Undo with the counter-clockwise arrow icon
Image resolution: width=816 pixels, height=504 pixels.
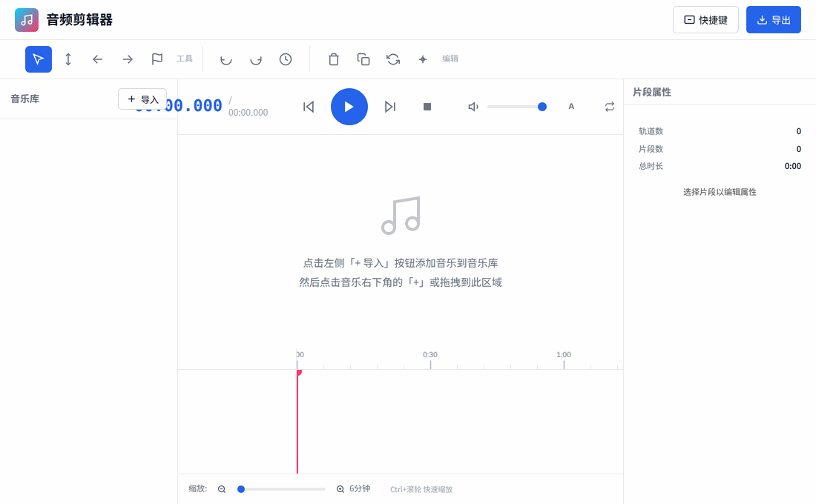pyautogui.click(x=226, y=59)
